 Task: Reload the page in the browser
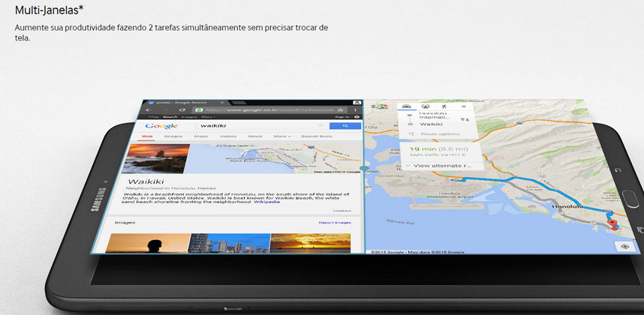coord(182,110)
